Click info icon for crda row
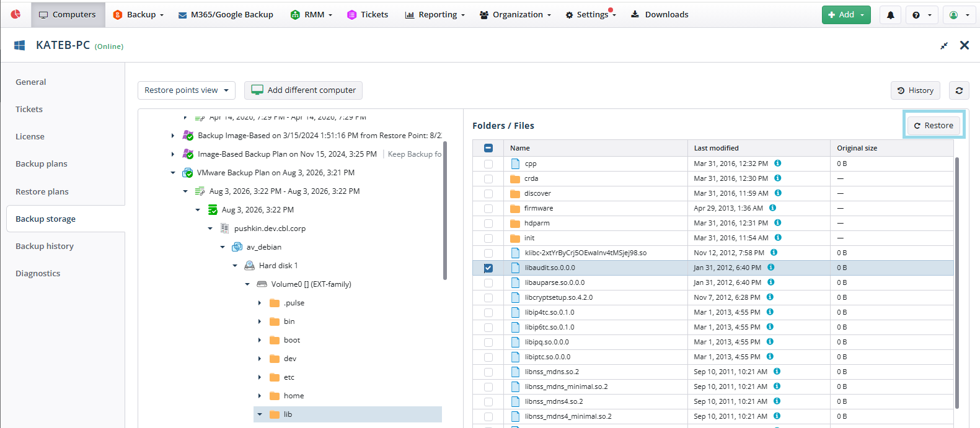The image size is (980, 428). [x=777, y=178]
